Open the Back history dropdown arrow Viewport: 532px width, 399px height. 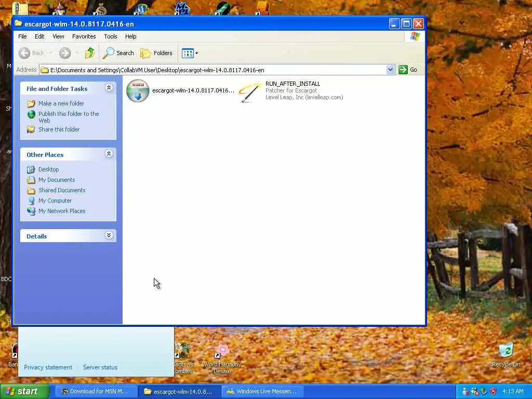(51, 53)
